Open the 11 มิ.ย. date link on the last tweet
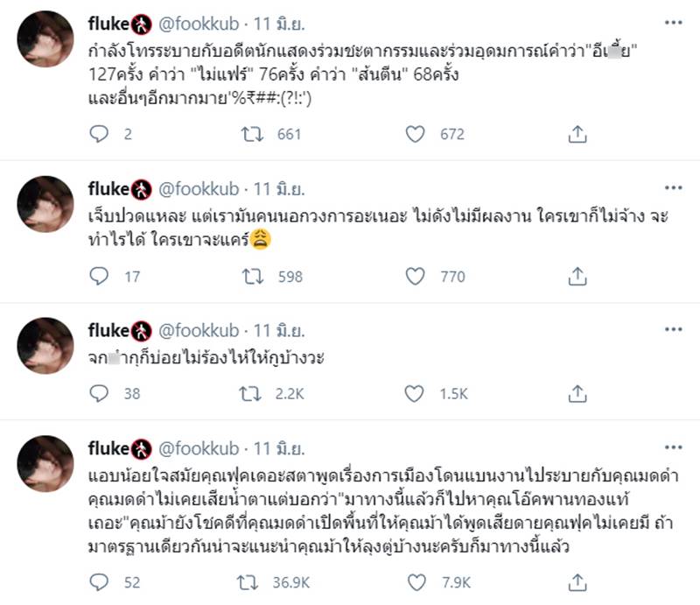Viewport: 700px width, 605px height. pyautogui.click(x=281, y=449)
